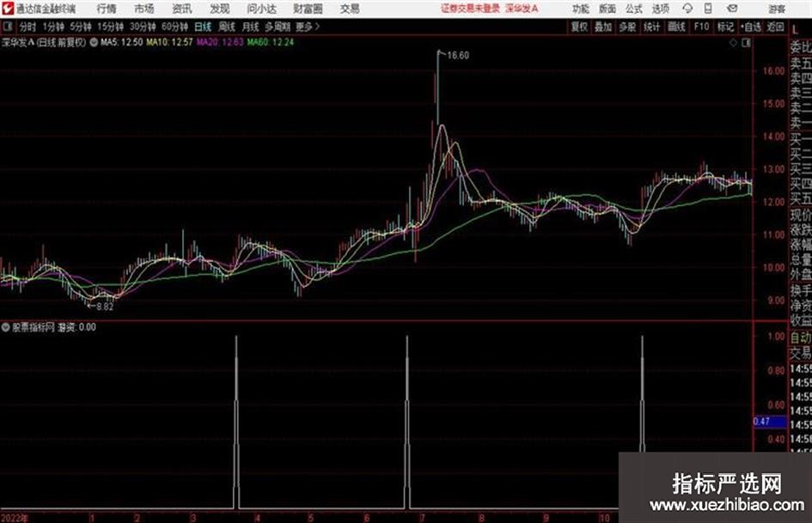Screen dimensions: 812x523
Task: Click the 统计 toolbar button
Action: [651, 27]
